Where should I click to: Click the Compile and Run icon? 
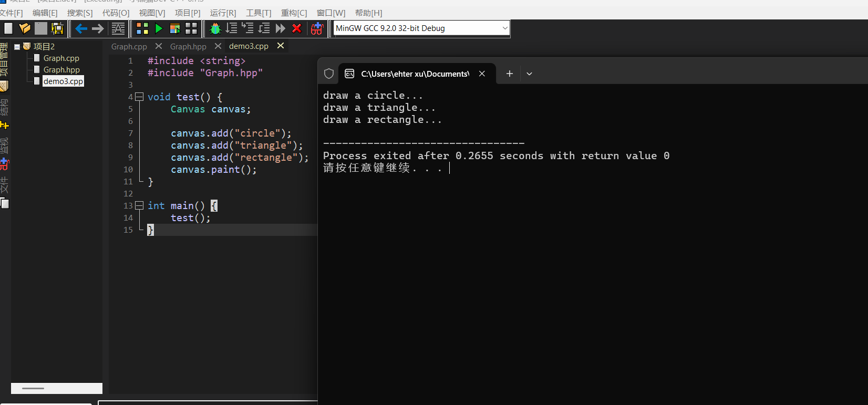[x=175, y=28]
